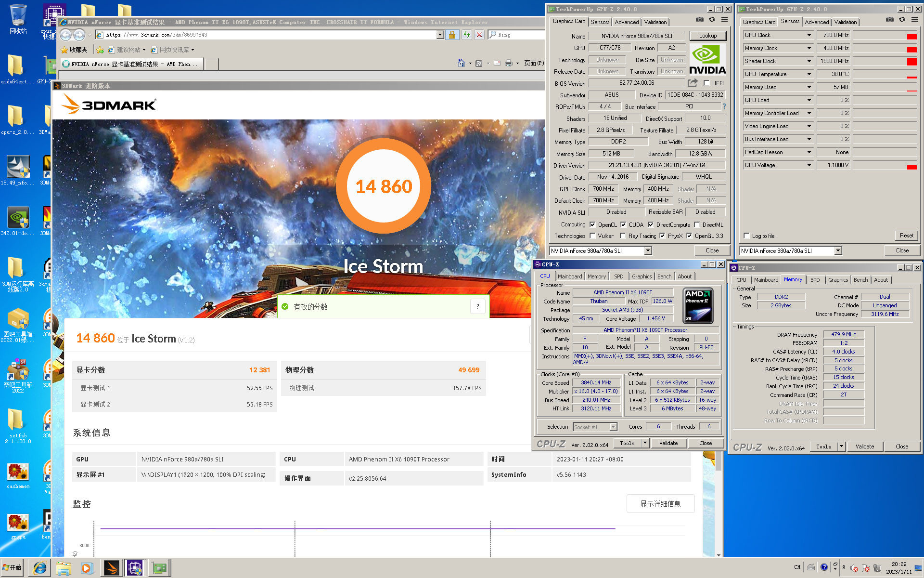Click the Lookup button in GPU-Z
The height and width of the screenshot is (578, 924).
707,36
